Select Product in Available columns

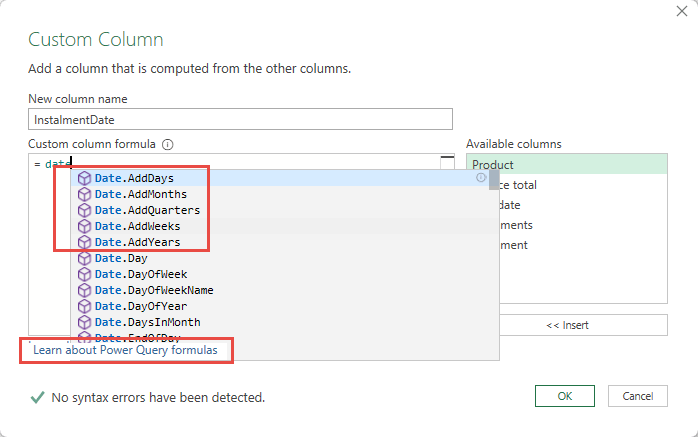click(565, 165)
